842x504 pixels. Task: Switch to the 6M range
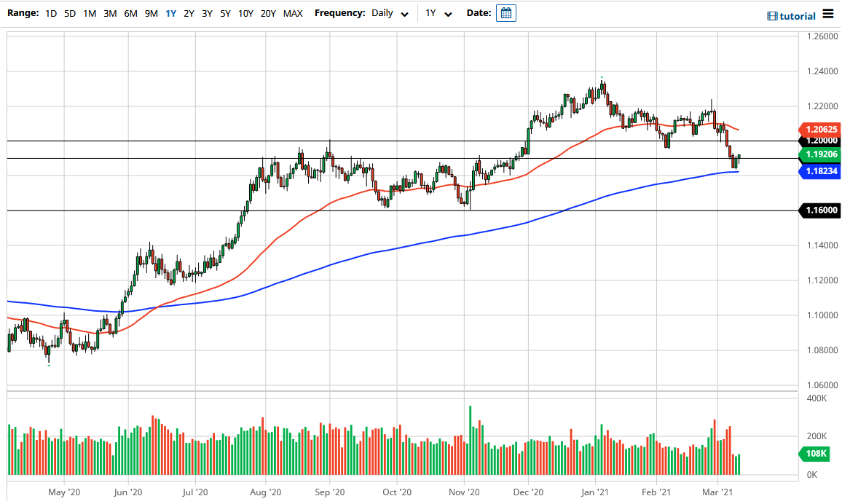(130, 13)
